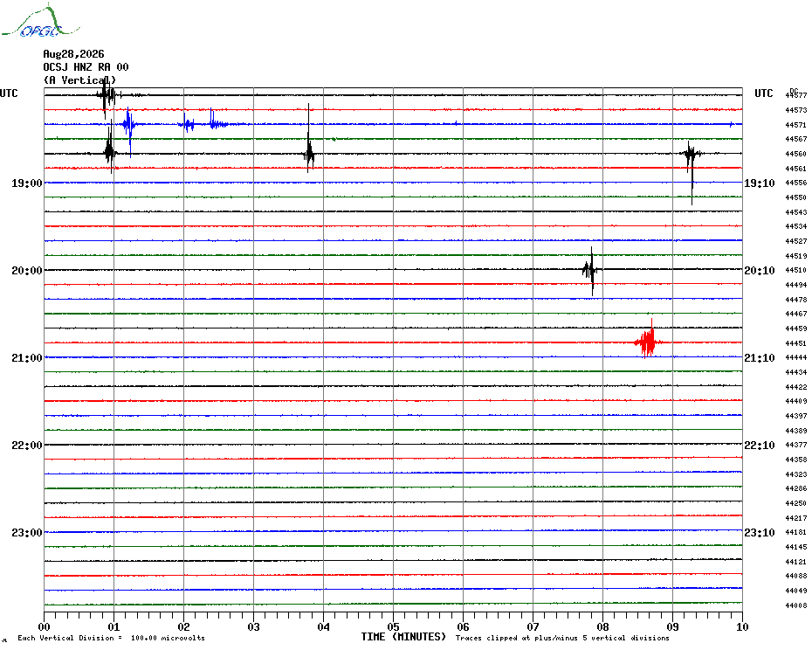Select DC value 44567
This screenshot has height=650, width=812.
pos(796,139)
